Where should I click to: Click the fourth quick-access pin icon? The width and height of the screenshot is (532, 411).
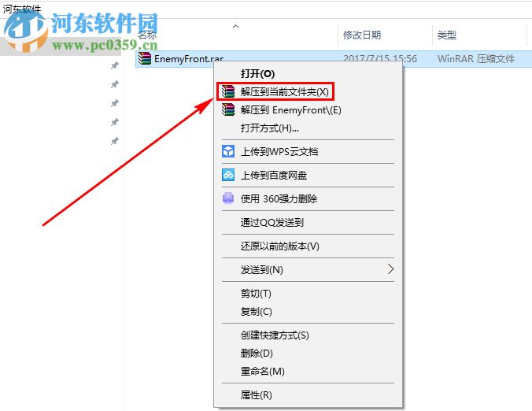[115, 122]
